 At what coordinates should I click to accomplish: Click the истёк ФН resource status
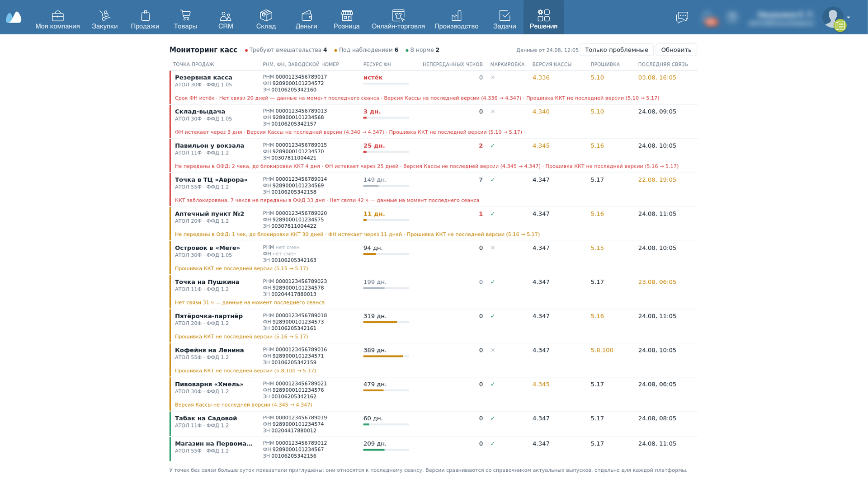373,78
